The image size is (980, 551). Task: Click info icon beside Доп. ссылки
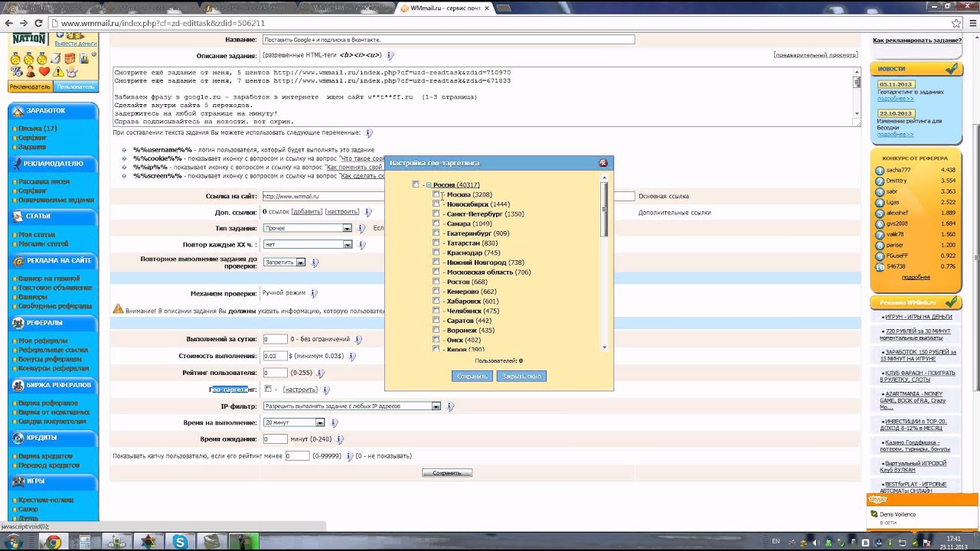click(367, 212)
